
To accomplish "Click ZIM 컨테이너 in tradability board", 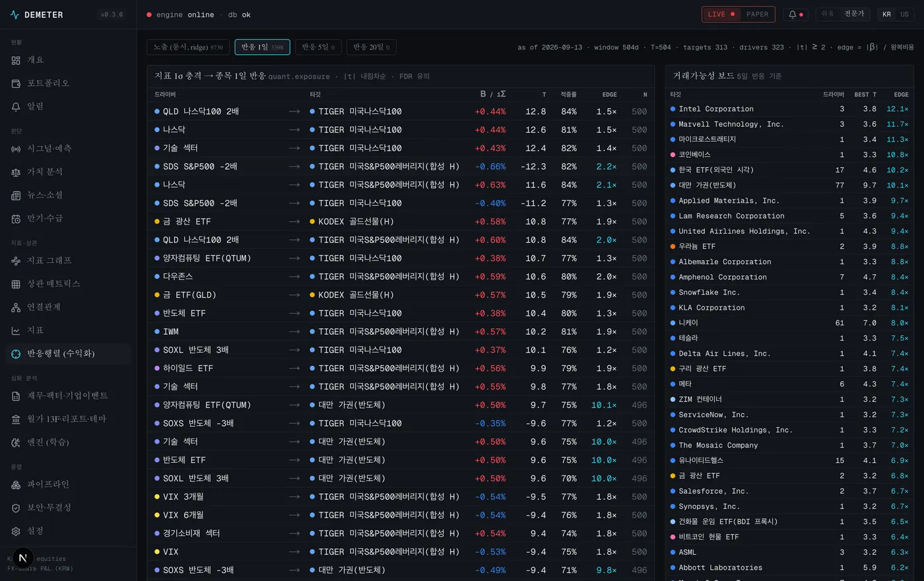I will click(x=789, y=399).
